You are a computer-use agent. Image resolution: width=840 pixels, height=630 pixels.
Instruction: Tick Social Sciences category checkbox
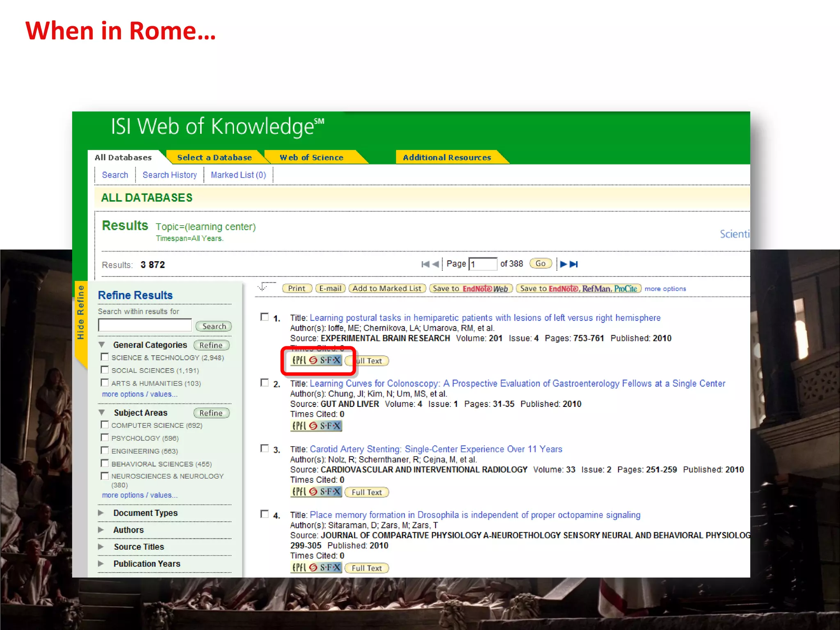pos(105,370)
